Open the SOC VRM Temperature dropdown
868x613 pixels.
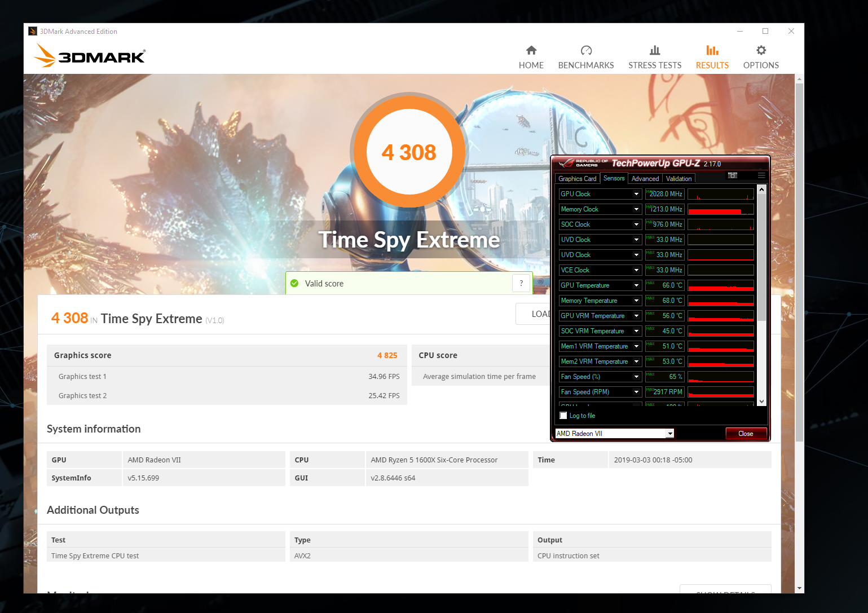636,331
